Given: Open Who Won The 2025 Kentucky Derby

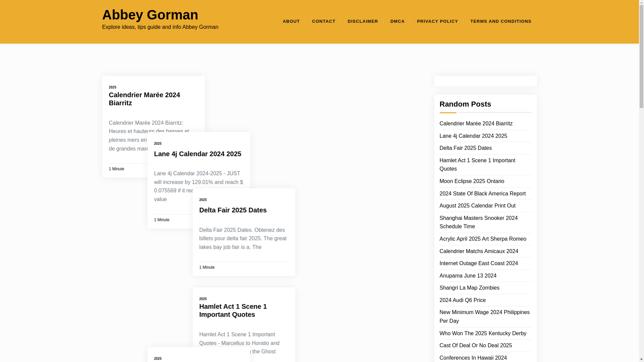Looking at the screenshot, I should click(483, 333).
